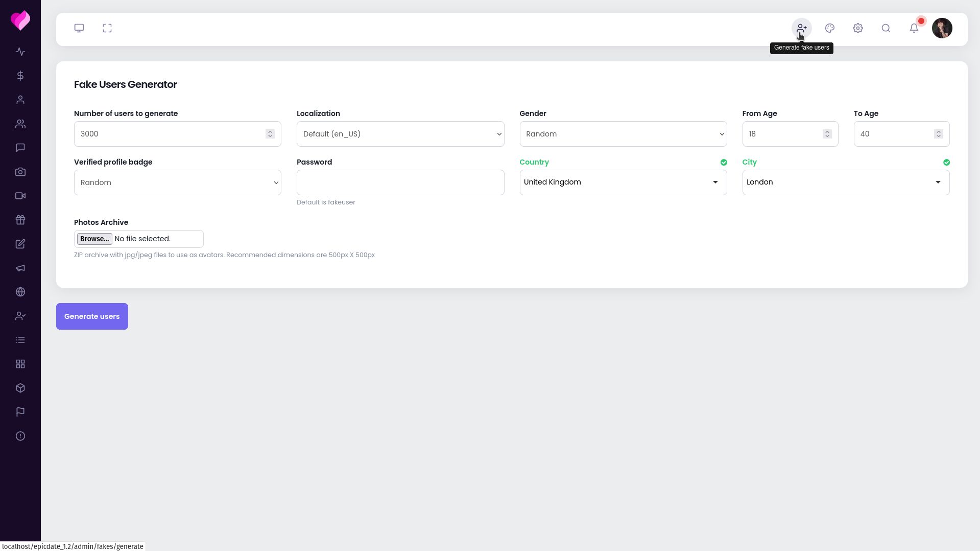Open the Localization dropdown
This screenshot has height=551, width=980.
pos(400,134)
